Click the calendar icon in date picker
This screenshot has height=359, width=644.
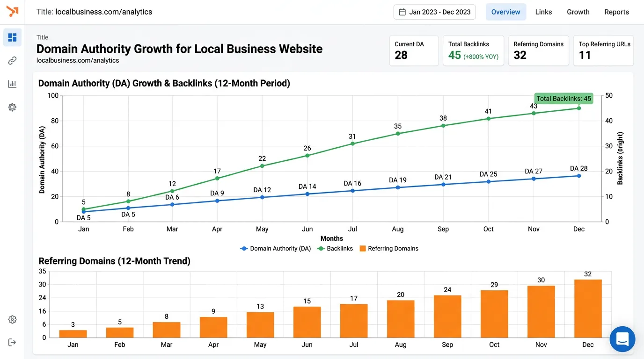tap(402, 12)
